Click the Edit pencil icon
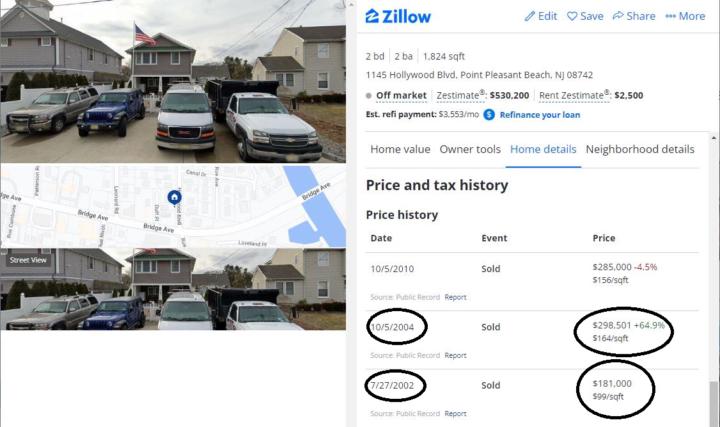 tap(530, 16)
